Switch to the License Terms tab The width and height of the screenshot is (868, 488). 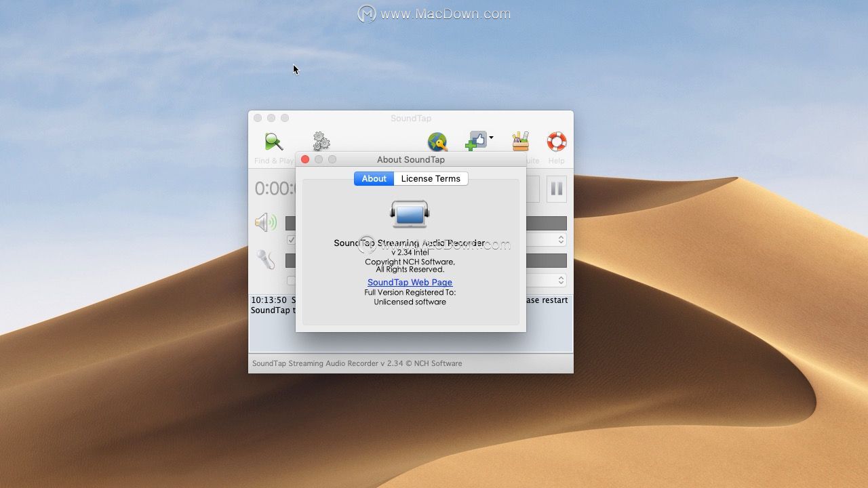click(431, 179)
